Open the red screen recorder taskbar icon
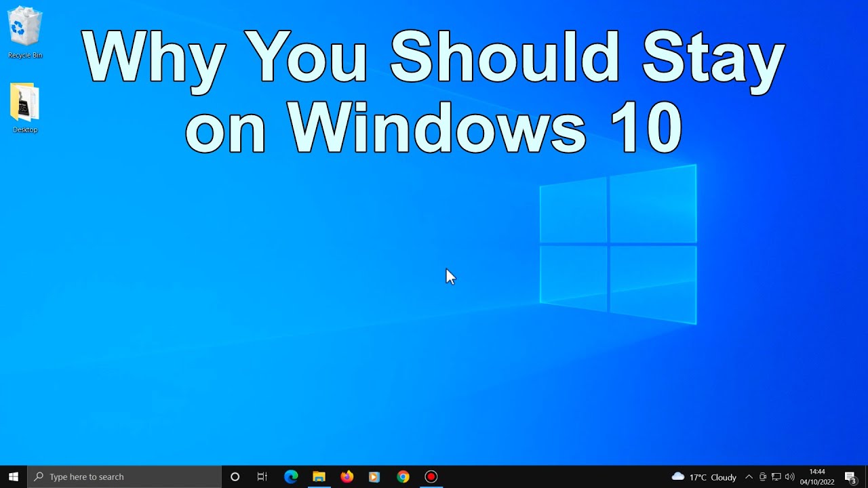Viewport: 868px width, 488px height. tap(431, 476)
